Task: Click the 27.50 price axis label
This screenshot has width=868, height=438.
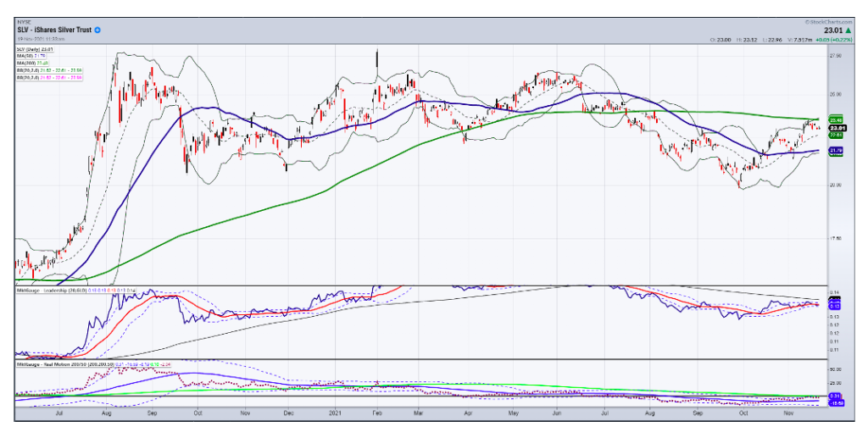Action: 836,56
